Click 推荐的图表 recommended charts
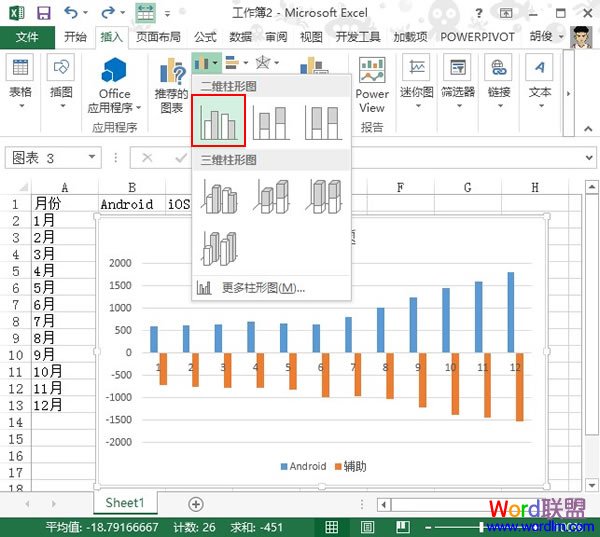 (171, 85)
